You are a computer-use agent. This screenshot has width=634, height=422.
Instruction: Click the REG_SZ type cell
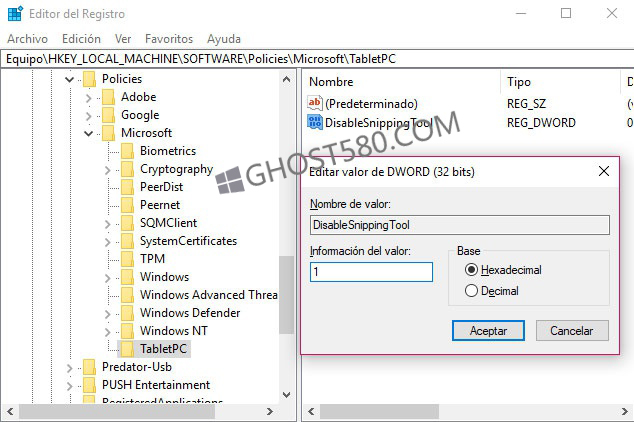click(526, 104)
